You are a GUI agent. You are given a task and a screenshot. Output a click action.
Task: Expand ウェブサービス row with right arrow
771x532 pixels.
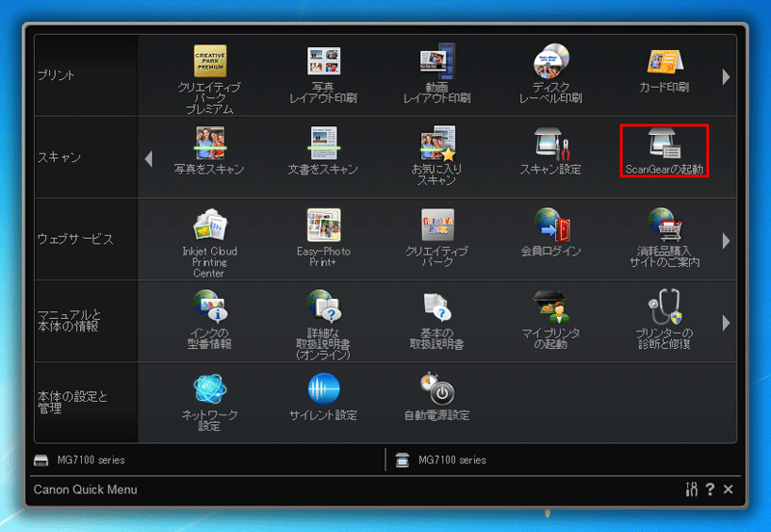coord(727,241)
